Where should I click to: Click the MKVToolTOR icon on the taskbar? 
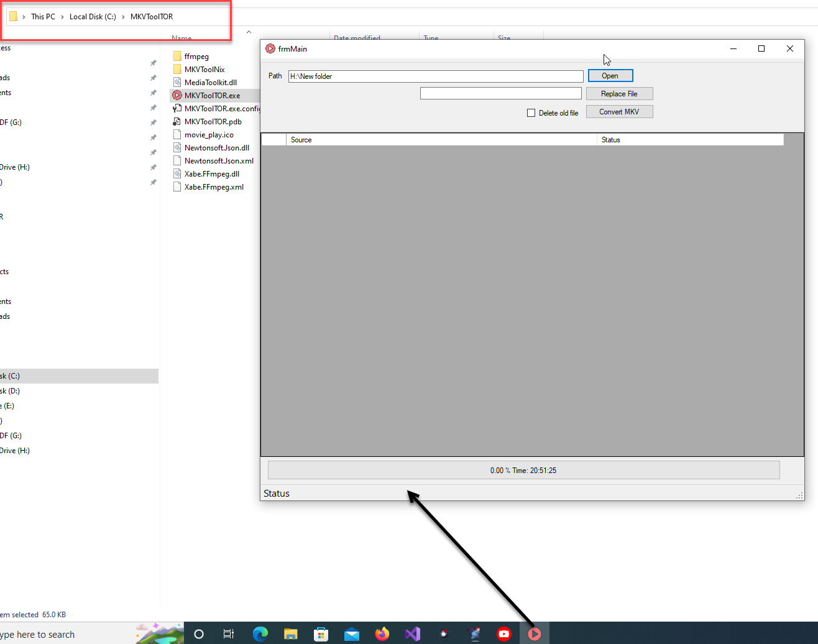click(x=535, y=634)
